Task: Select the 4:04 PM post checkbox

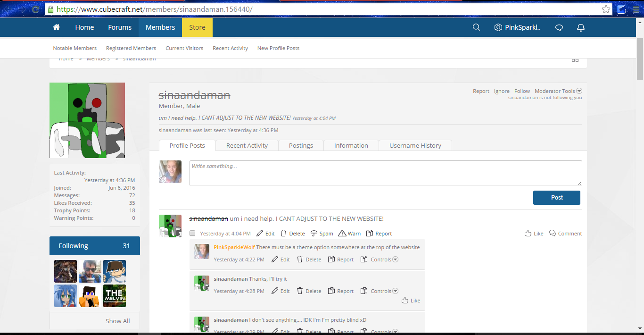Action: pyautogui.click(x=192, y=234)
